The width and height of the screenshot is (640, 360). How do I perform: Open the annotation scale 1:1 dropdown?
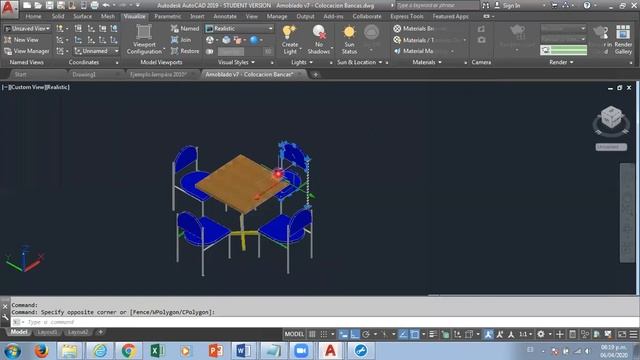(525, 334)
